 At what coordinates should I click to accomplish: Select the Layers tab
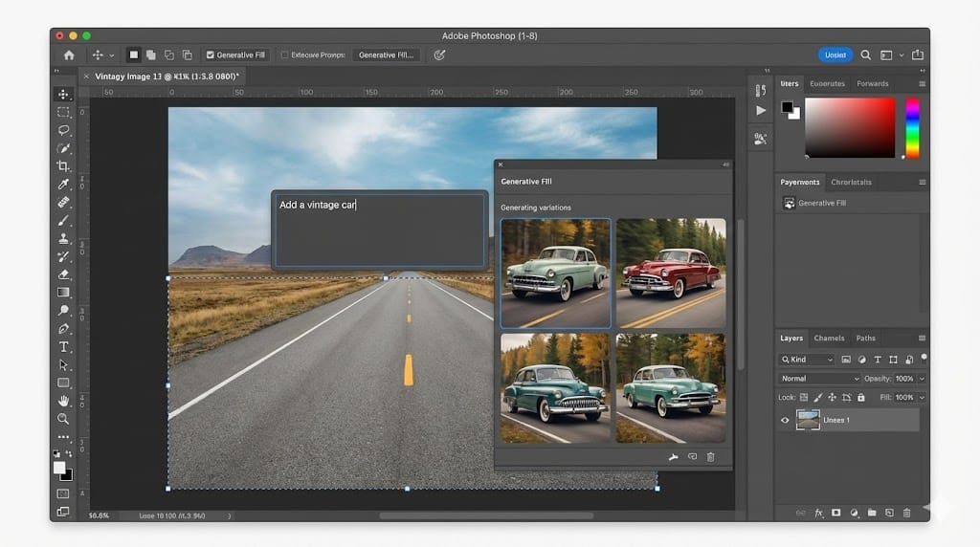pyautogui.click(x=791, y=338)
